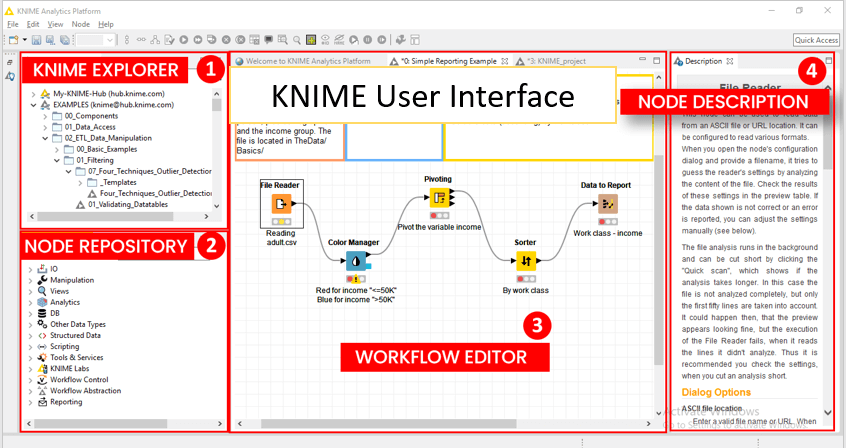Open the View menu
This screenshot has width=846, height=448.
click(55, 23)
